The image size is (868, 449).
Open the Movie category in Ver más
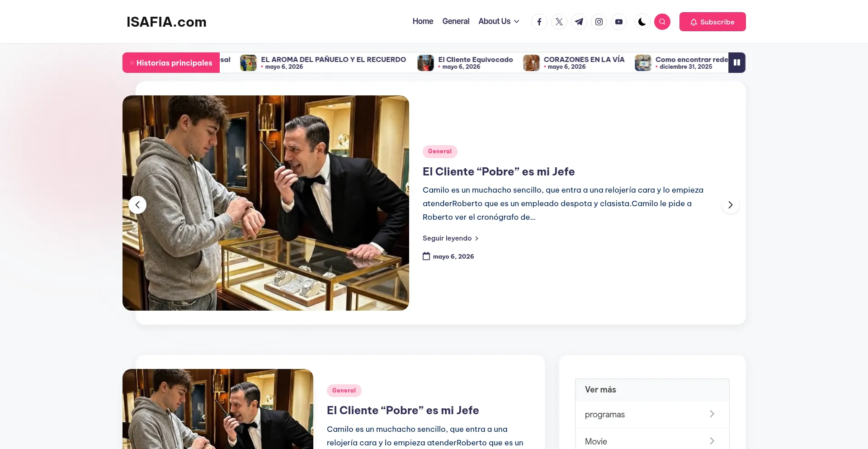[x=596, y=442]
